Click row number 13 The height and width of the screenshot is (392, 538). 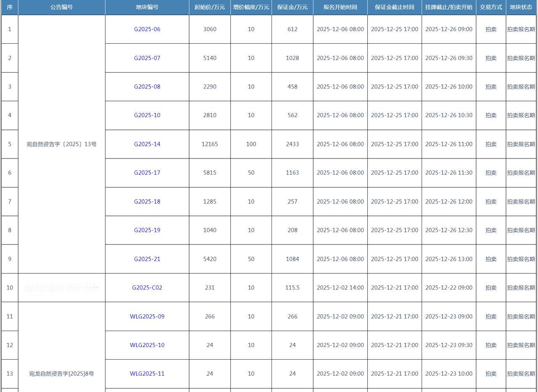10,374
